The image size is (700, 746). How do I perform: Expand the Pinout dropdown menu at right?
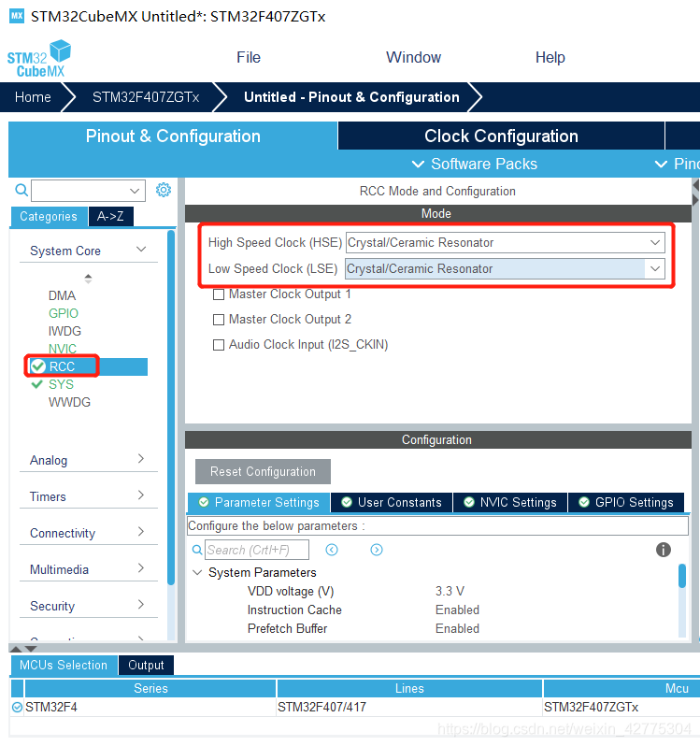pos(678,165)
